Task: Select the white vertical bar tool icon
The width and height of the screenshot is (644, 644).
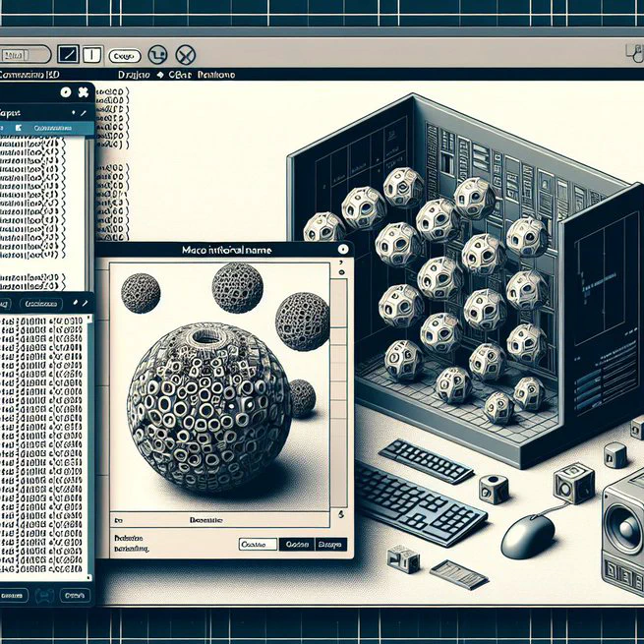Action: pos(90,55)
